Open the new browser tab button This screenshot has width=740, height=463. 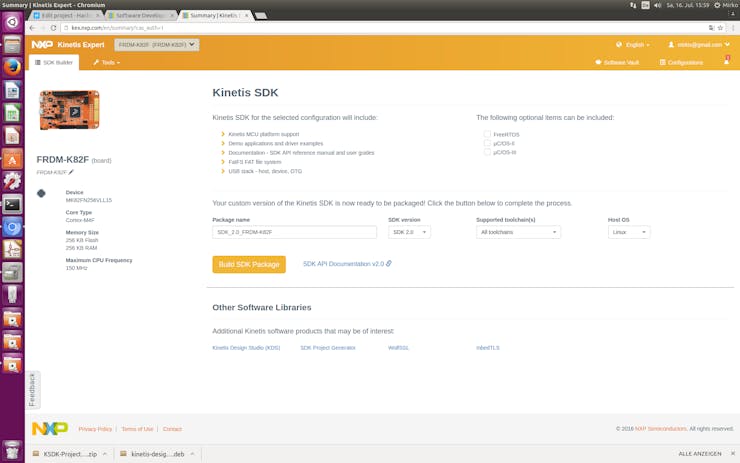pos(261,16)
